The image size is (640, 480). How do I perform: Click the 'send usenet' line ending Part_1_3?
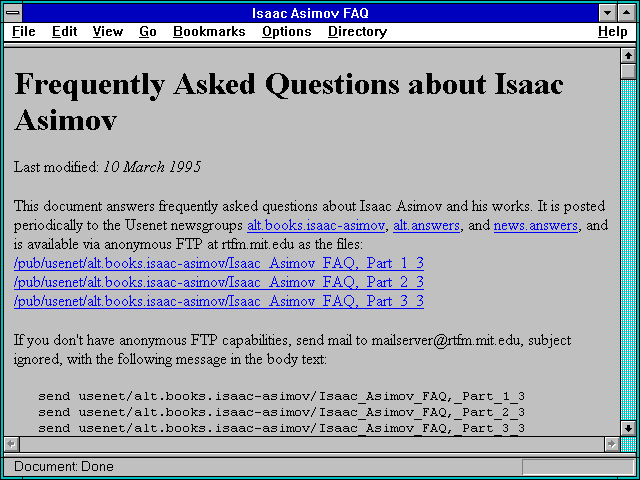pos(281,396)
